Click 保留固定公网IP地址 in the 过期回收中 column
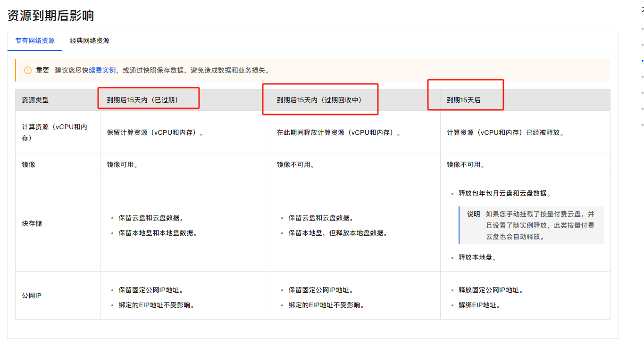The image size is (644, 345). pos(321,290)
